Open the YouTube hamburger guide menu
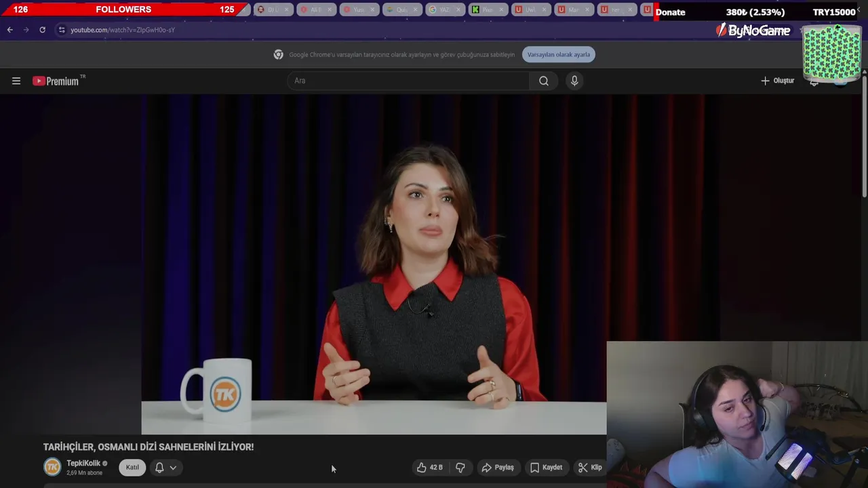 16,81
